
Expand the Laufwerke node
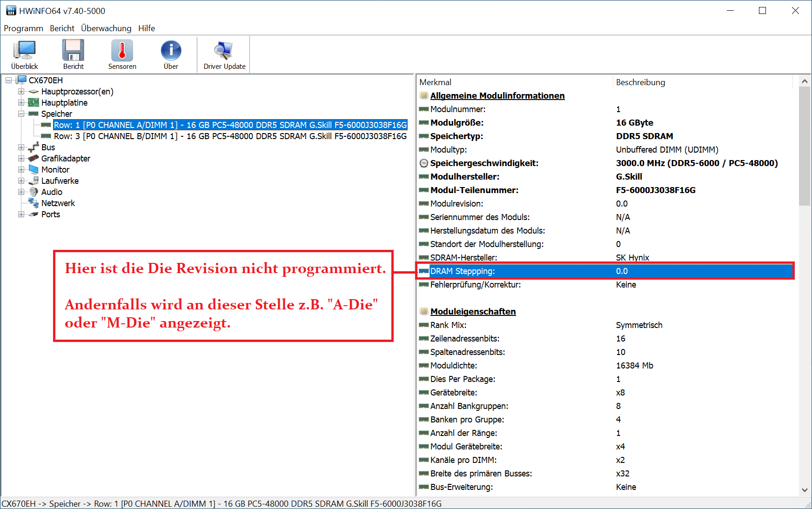21,181
